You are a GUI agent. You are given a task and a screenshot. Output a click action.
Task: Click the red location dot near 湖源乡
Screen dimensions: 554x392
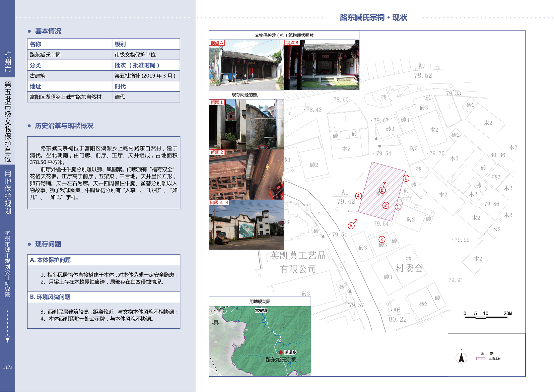[281, 352]
